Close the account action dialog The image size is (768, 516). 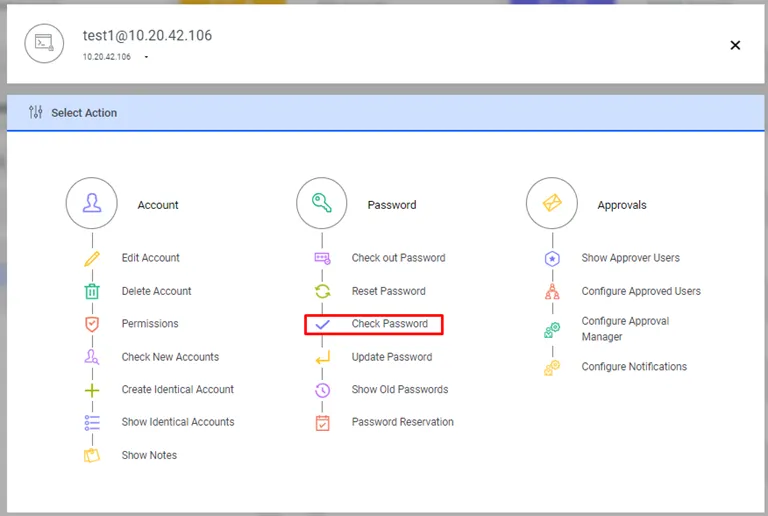[x=735, y=45]
